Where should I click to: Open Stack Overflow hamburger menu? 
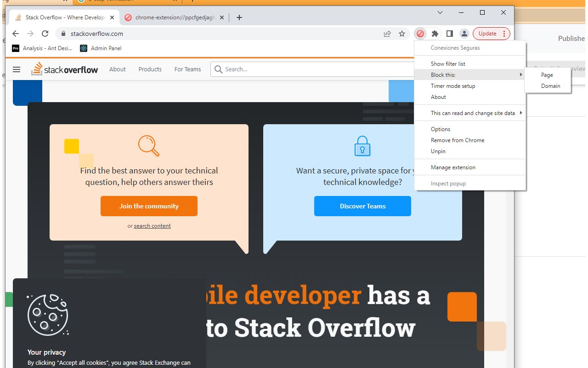(17, 69)
